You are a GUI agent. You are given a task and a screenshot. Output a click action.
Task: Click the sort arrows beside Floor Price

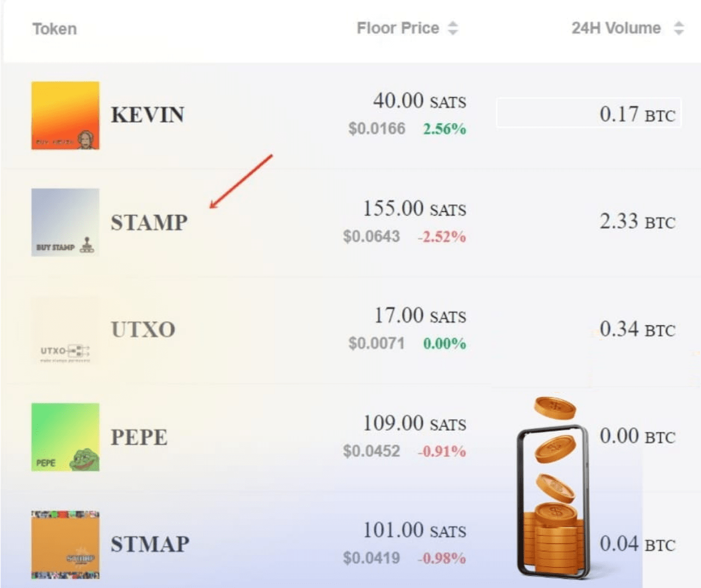tap(452, 28)
